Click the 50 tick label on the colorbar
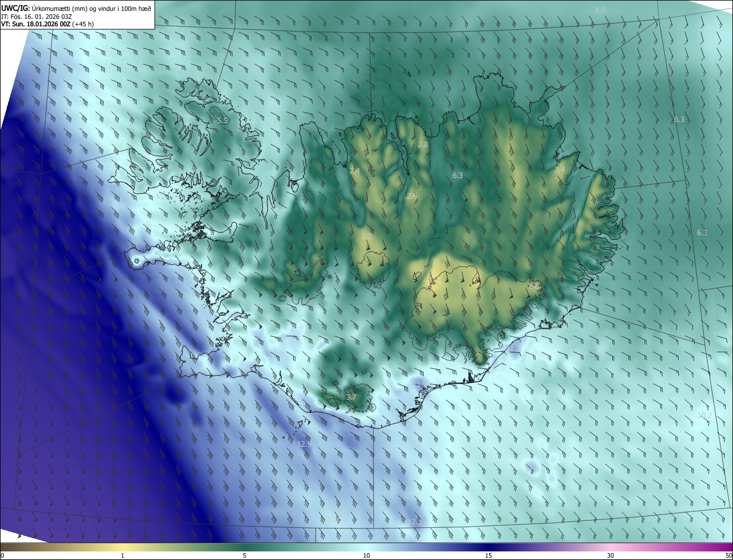 pos(728,555)
